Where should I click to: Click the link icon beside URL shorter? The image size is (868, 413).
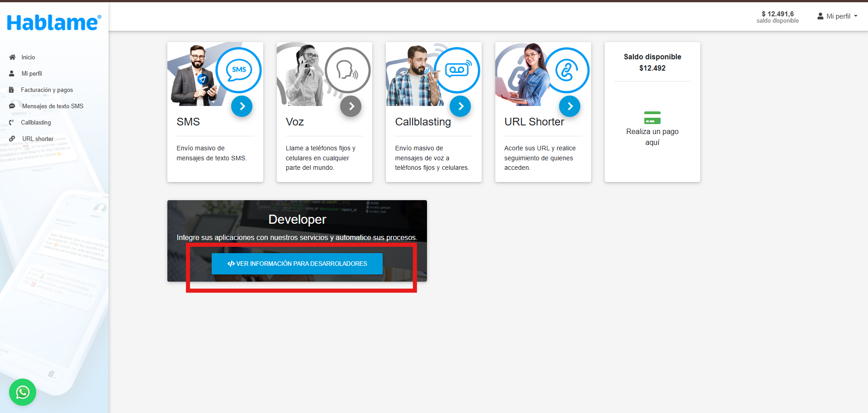[12, 139]
